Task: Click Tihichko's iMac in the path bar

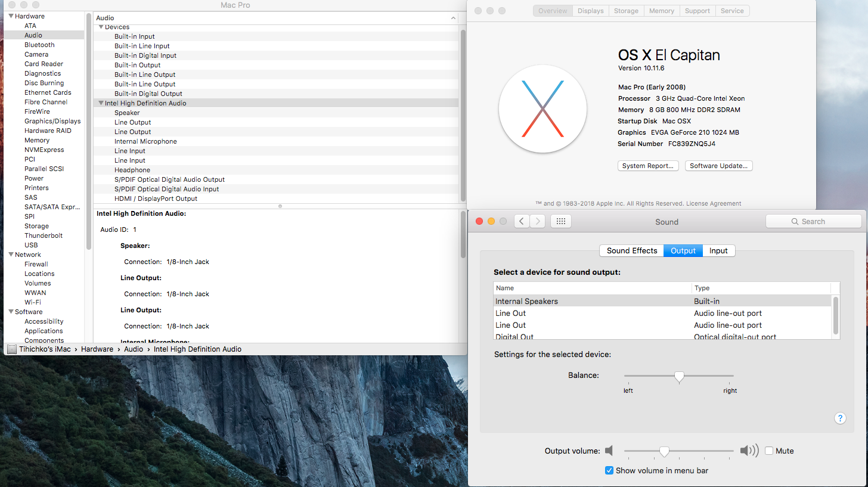Action: click(x=46, y=349)
